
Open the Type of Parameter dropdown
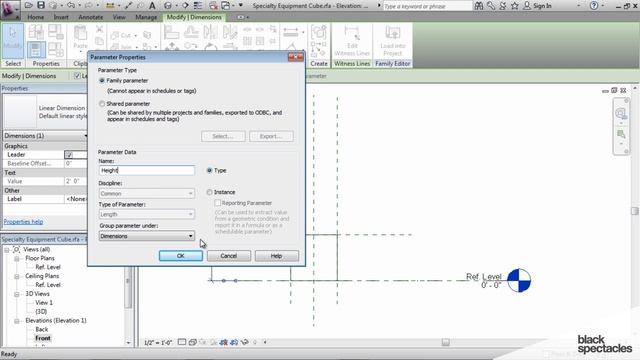(x=147, y=214)
